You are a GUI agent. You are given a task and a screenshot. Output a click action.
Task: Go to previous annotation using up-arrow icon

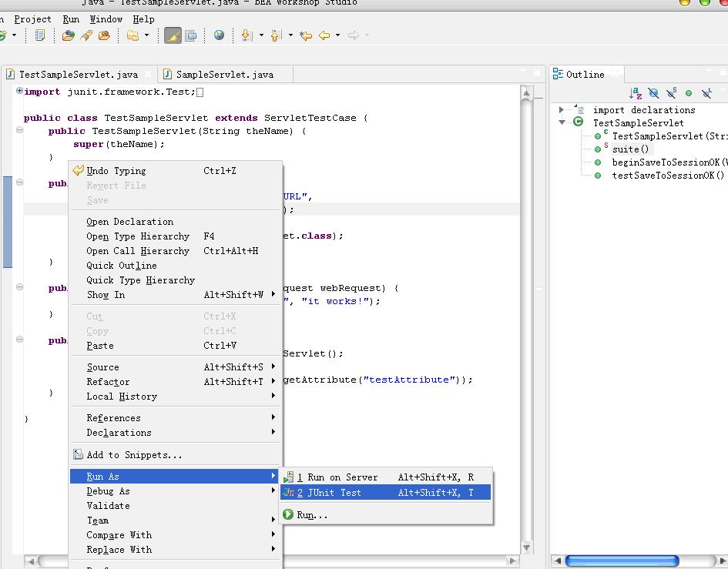[276, 35]
